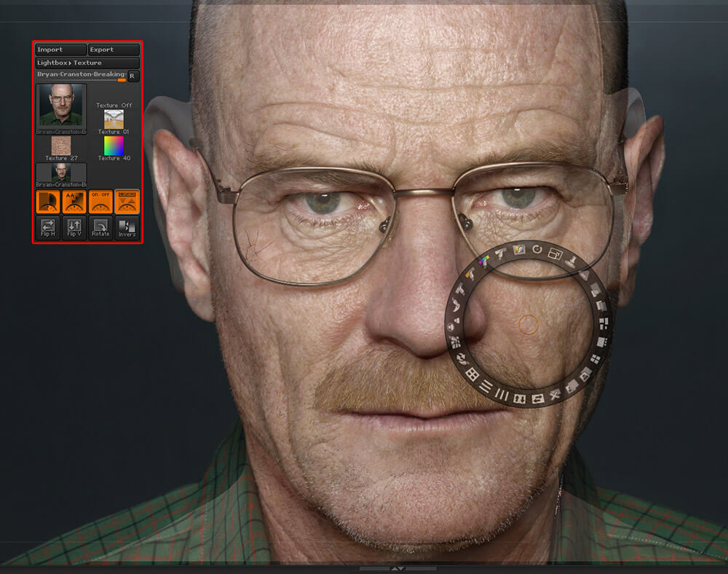The height and width of the screenshot is (574, 728).
Task: Click the X-shaped Delete icon on dial
Action: pyautogui.click(x=555, y=396)
